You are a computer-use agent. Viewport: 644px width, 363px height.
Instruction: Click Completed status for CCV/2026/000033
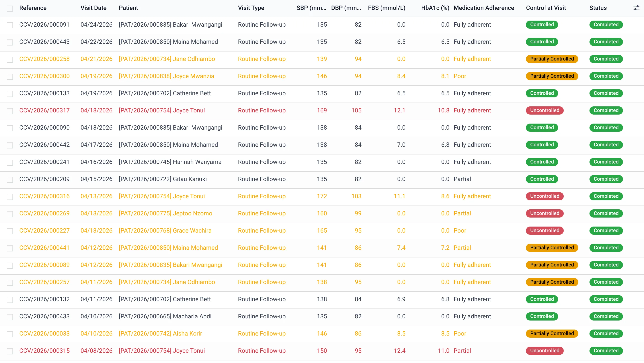pyautogui.click(x=606, y=334)
